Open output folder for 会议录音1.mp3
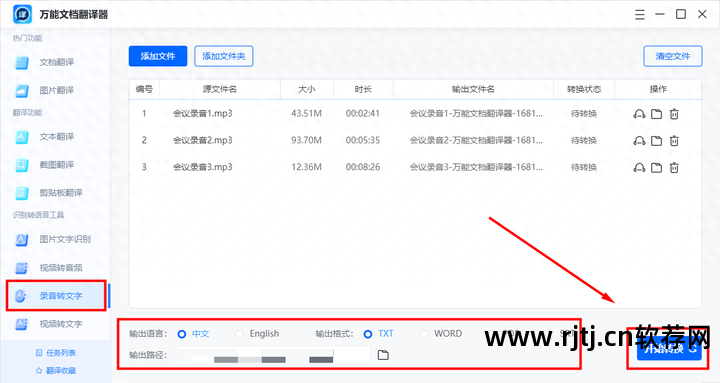 (657, 114)
